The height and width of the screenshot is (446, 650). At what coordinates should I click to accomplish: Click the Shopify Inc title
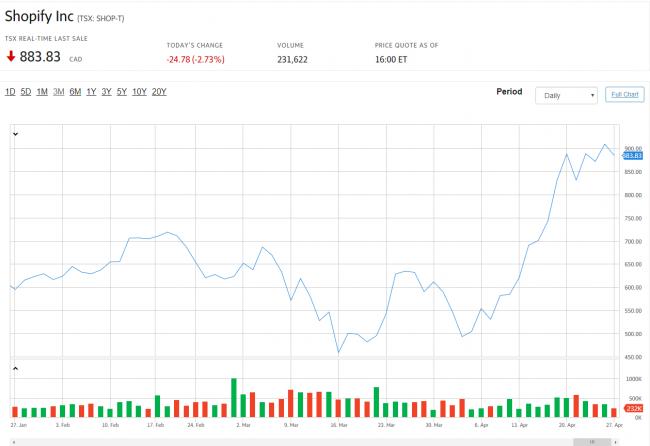(39, 16)
